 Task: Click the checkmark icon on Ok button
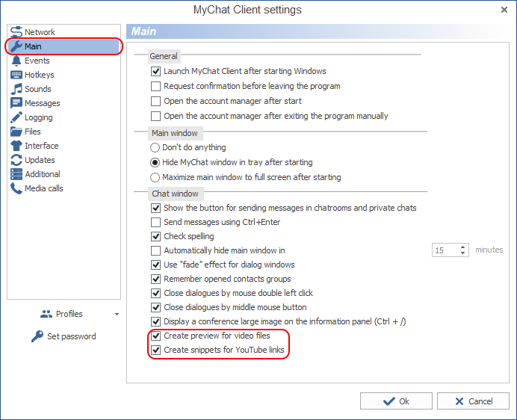point(389,401)
